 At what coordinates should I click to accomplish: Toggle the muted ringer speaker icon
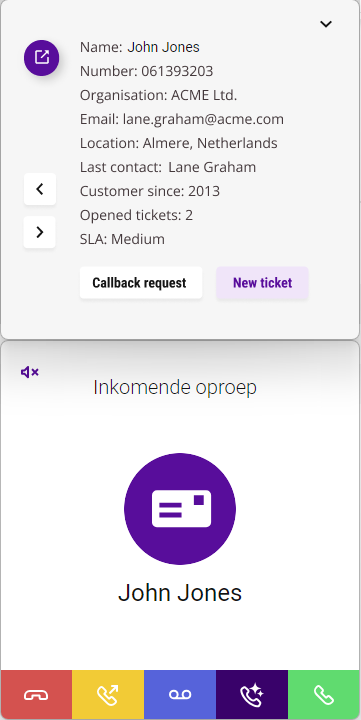tap(30, 372)
